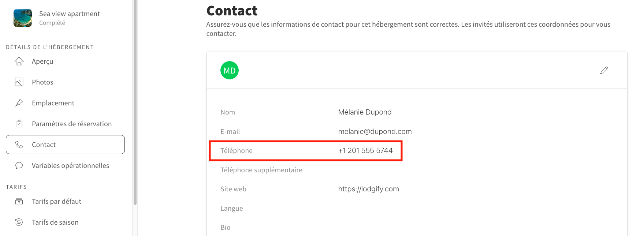The image size is (644, 236).
Task: Select Variables opérationnelles in sidebar
Action: (x=65, y=165)
